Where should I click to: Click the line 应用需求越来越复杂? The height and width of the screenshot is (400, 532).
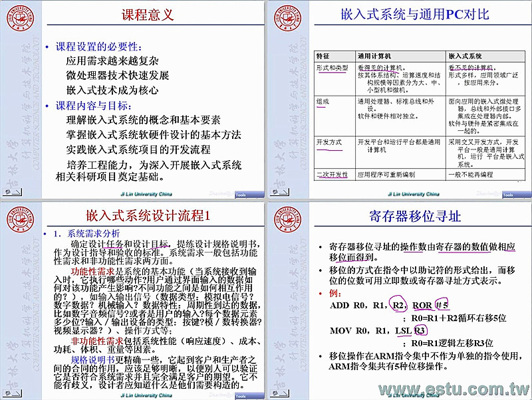(112, 61)
